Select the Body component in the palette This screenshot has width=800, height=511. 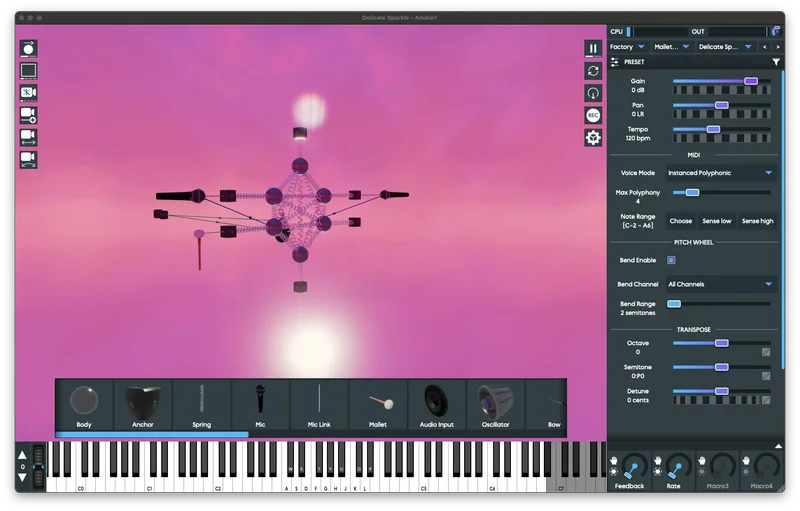click(x=84, y=406)
